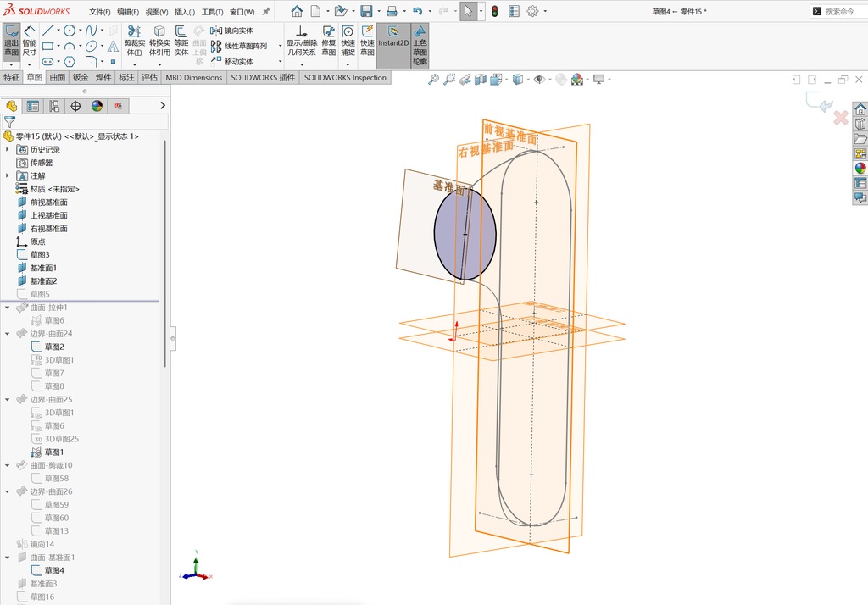868x605 pixels.
Task: Switch to the MBD Dimensions tab
Action: pyautogui.click(x=194, y=77)
